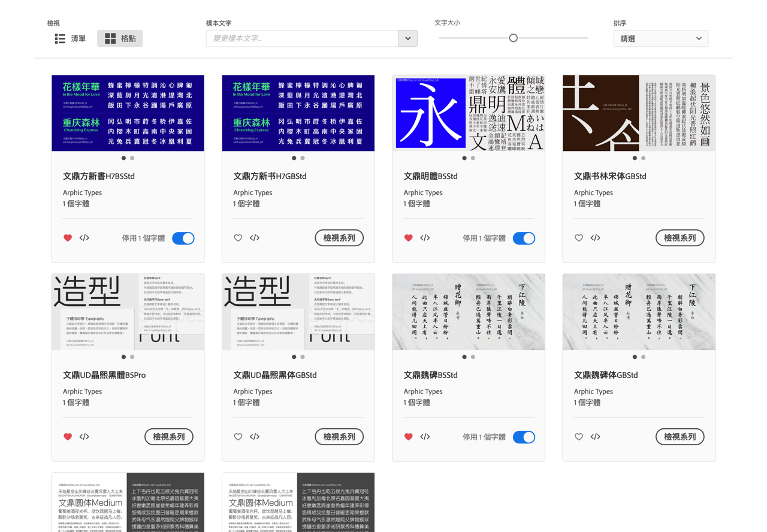Open the sample text dropdown arrow
The image size is (767, 532).
[408, 38]
